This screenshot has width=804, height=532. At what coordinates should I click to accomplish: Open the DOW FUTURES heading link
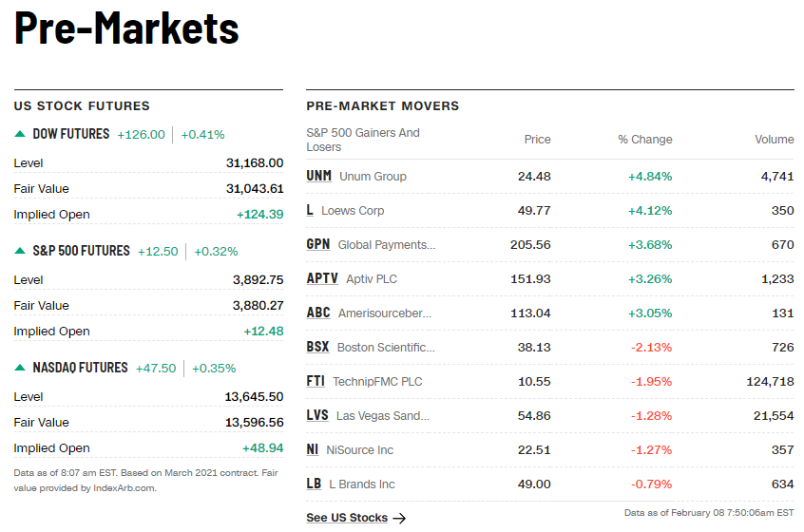[x=71, y=135]
